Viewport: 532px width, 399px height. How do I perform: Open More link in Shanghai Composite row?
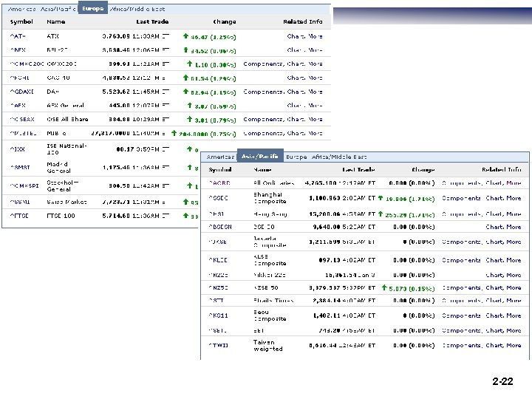(x=514, y=198)
